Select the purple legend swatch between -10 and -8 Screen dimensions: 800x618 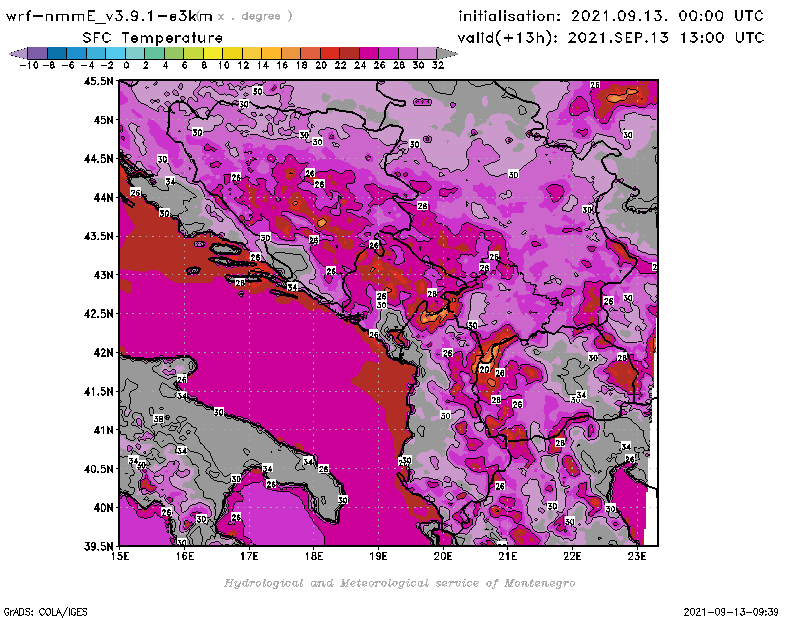37,53
